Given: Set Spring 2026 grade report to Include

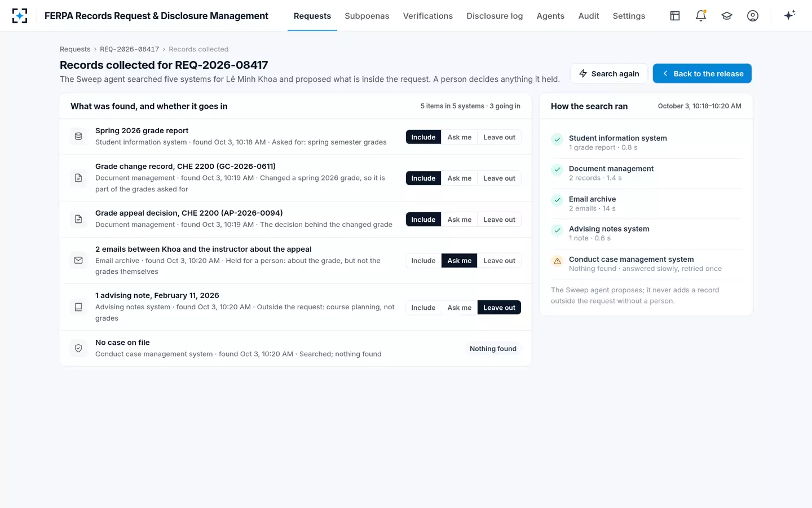Looking at the screenshot, I should (x=423, y=137).
